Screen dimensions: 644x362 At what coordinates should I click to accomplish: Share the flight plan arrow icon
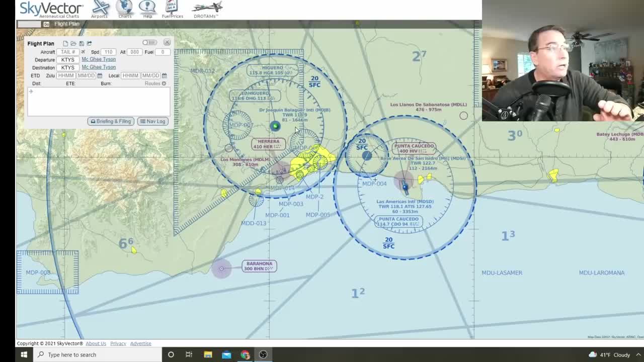(x=89, y=44)
